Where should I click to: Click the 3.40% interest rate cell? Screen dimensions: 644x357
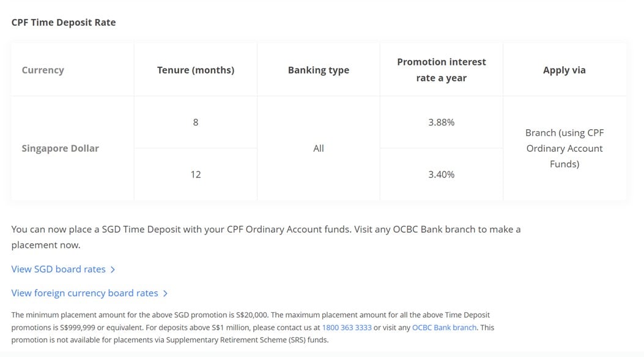click(441, 175)
